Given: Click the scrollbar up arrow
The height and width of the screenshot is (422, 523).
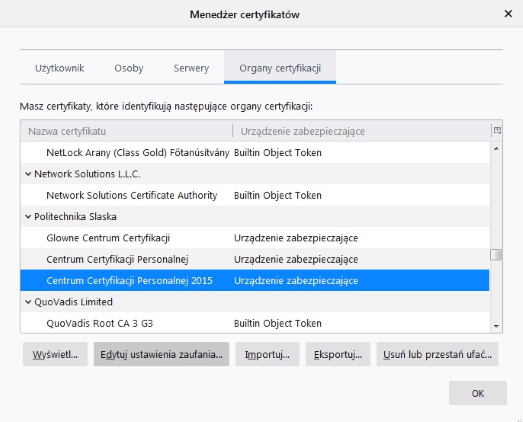Looking at the screenshot, I should tap(496, 148).
